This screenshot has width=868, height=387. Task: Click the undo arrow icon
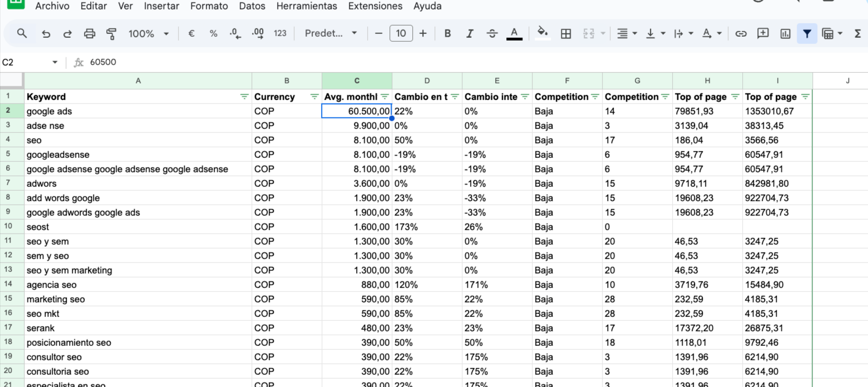tap(46, 33)
